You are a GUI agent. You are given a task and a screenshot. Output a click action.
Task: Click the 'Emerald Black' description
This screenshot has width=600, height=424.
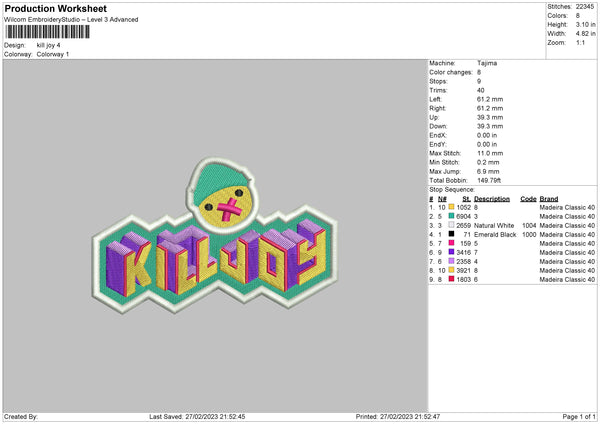[495, 235]
